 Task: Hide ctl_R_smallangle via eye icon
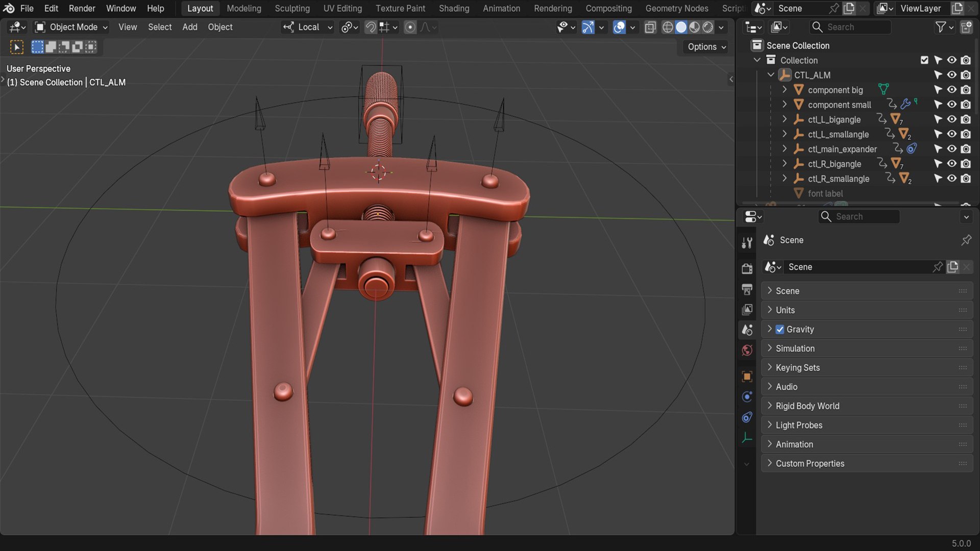coord(952,179)
